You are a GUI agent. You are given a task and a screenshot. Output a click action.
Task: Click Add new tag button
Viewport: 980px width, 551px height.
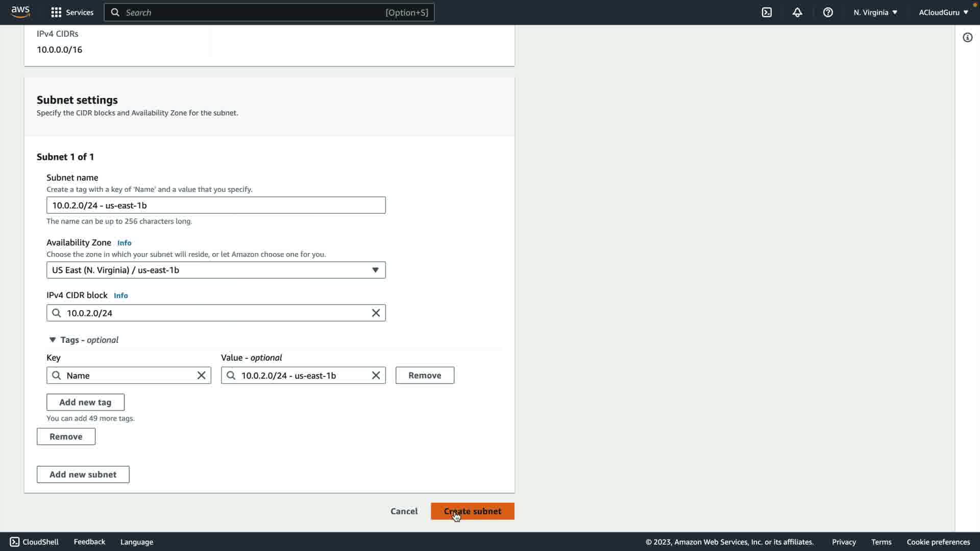click(x=85, y=402)
